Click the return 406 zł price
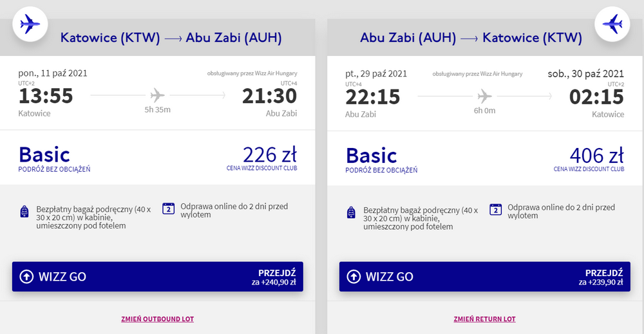 pos(596,155)
